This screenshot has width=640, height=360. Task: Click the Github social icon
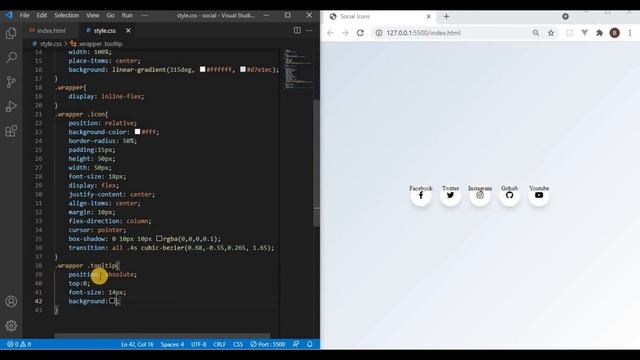coord(509,195)
